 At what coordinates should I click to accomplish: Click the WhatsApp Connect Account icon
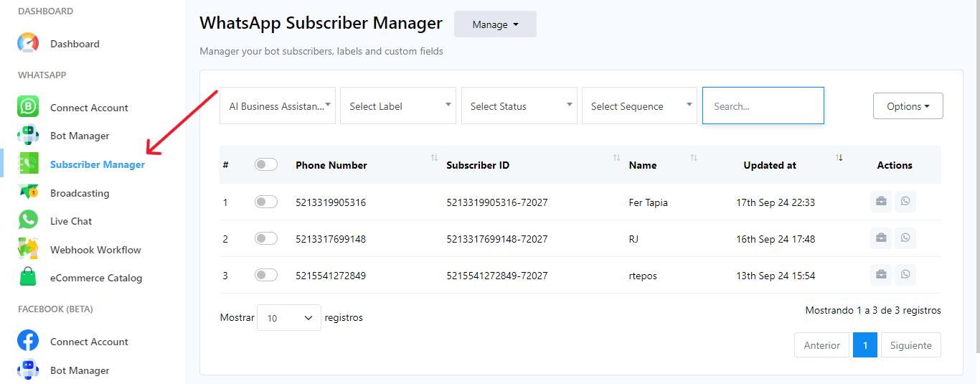pyautogui.click(x=28, y=108)
